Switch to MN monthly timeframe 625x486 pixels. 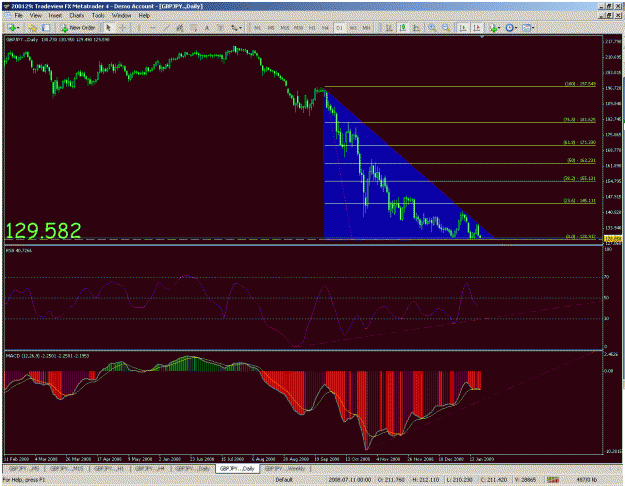[x=367, y=28]
